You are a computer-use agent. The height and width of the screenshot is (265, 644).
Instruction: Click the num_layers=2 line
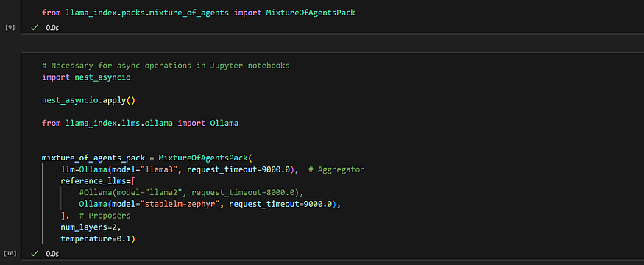point(91,227)
